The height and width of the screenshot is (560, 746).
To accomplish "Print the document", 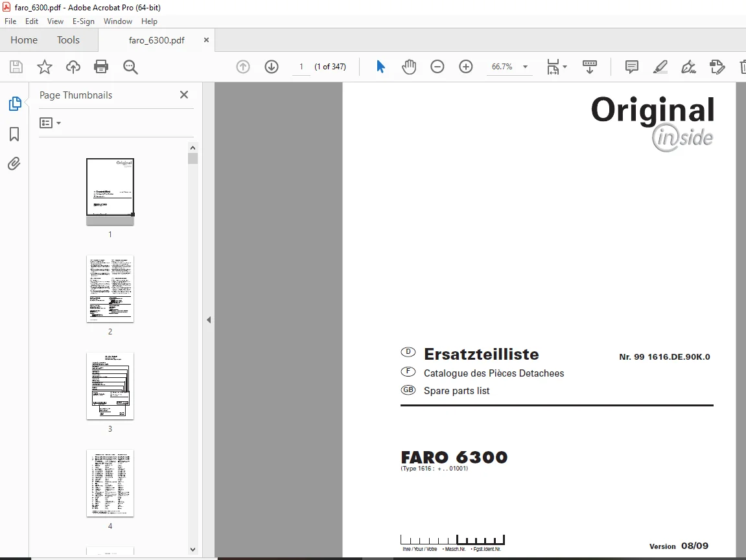I will pos(101,67).
